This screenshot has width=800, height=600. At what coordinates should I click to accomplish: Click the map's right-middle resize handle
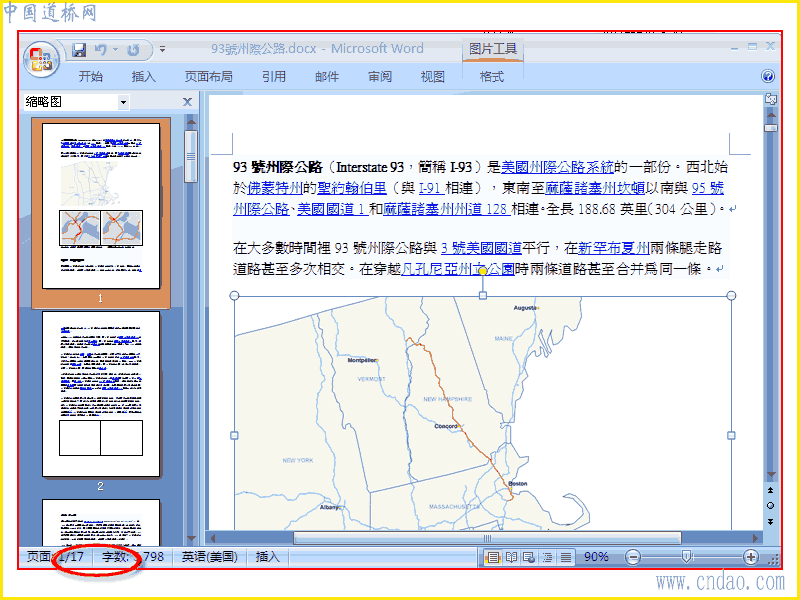click(731, 435)
